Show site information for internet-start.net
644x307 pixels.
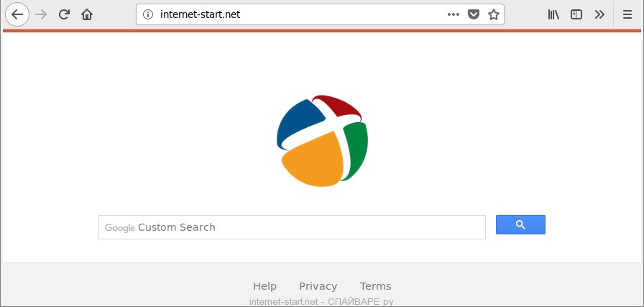pos(148,14)
